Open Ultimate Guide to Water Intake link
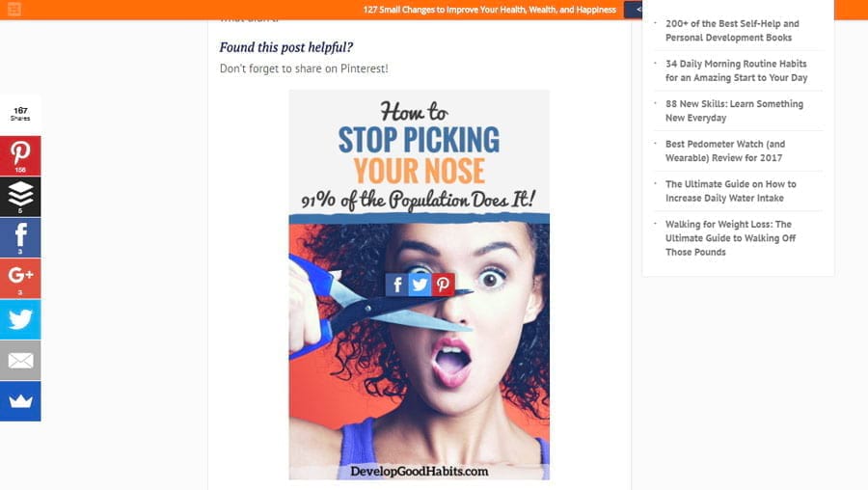 click(731, 191)
